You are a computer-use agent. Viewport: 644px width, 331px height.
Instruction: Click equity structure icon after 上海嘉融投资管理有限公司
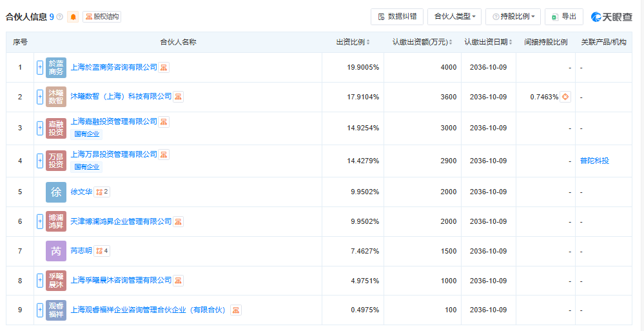[164, 122]
